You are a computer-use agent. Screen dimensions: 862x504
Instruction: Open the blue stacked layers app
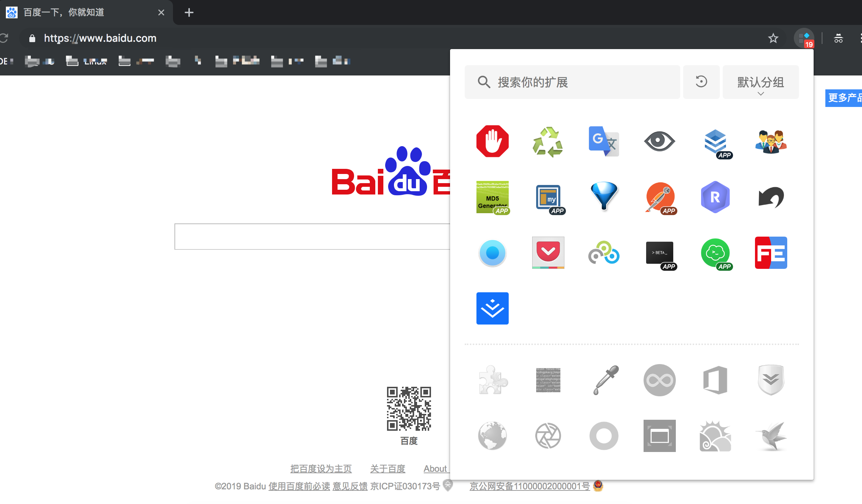716,142
